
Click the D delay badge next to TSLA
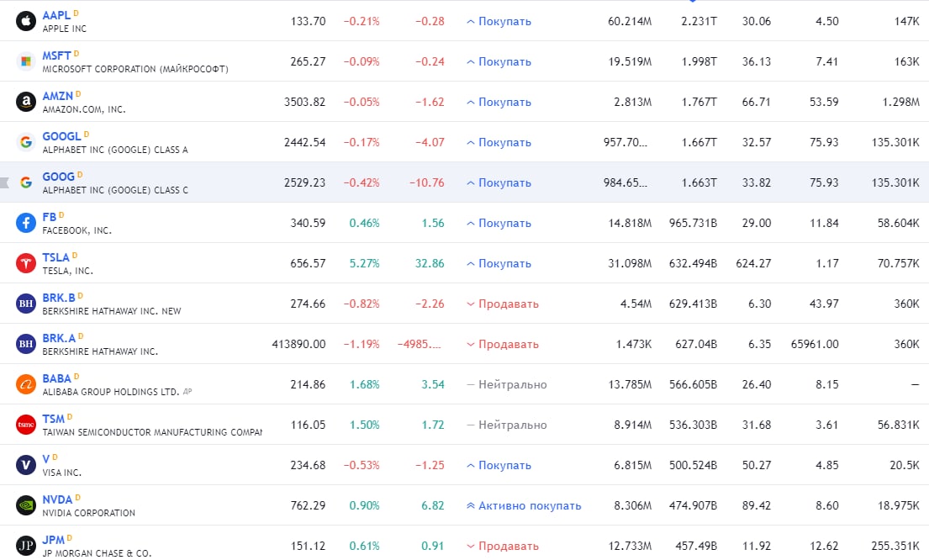point(75,255)
